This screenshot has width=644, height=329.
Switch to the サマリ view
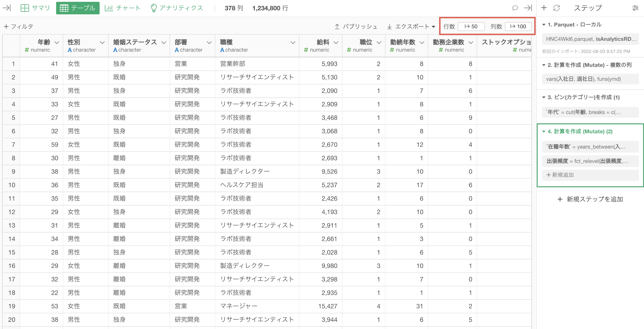click(x=35, y=8)
